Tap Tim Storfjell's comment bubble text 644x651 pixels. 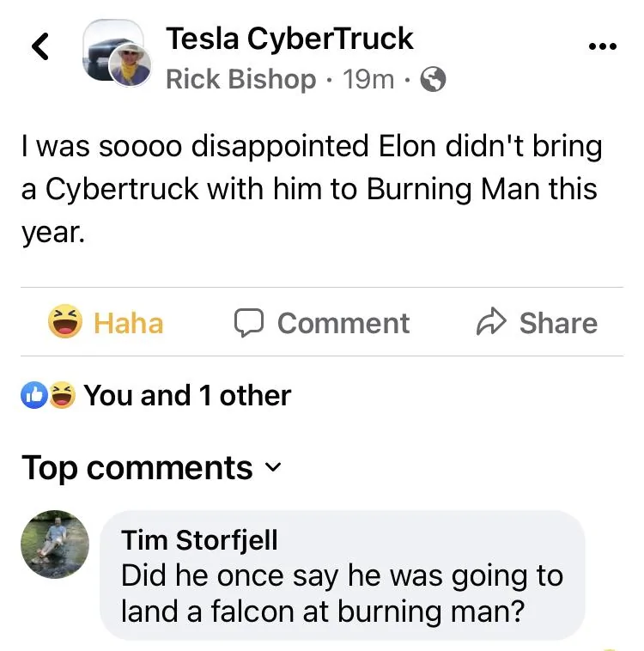342,593
